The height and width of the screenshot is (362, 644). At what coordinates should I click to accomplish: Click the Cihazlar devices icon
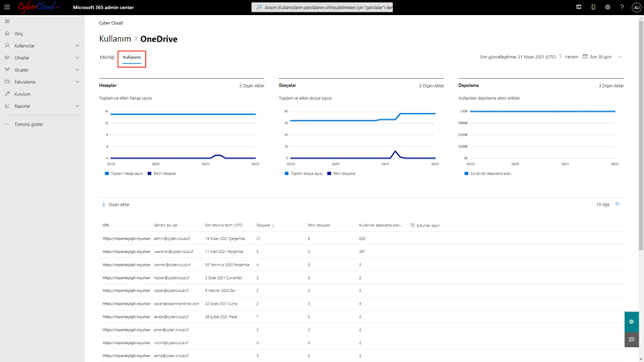(7, 58)
